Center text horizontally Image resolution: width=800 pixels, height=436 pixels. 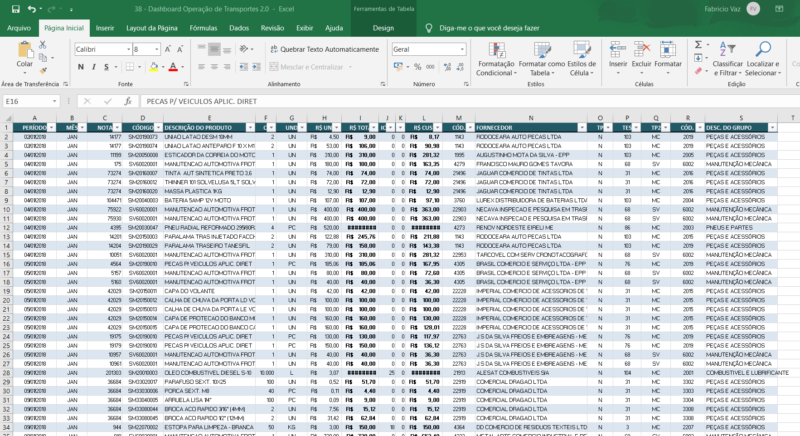(x=214, y=67)
